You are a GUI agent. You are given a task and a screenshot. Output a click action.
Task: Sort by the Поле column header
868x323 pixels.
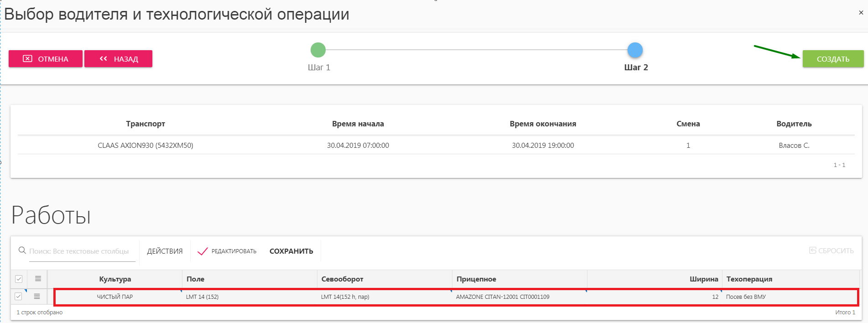tap(250, 279)
